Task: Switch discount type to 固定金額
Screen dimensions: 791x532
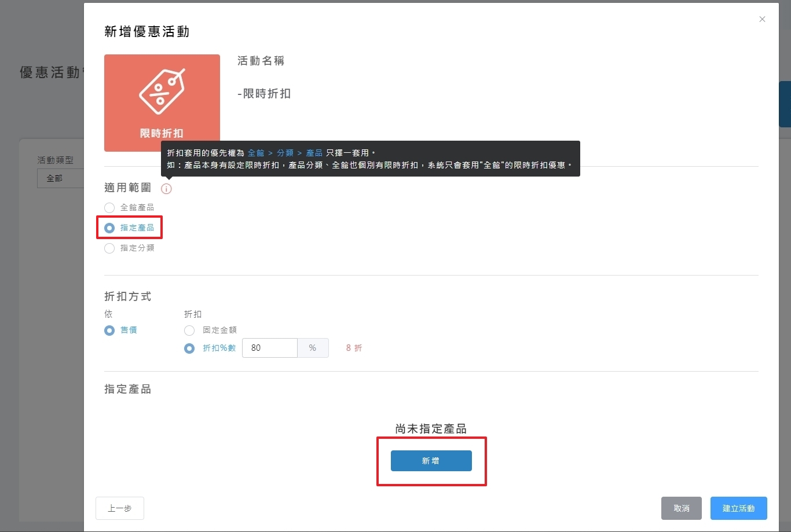Action: click(189, 331)
